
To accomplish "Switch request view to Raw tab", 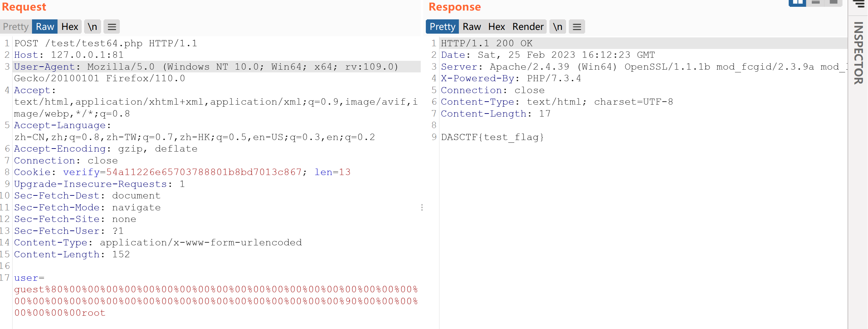I will (x=45, y=27).
